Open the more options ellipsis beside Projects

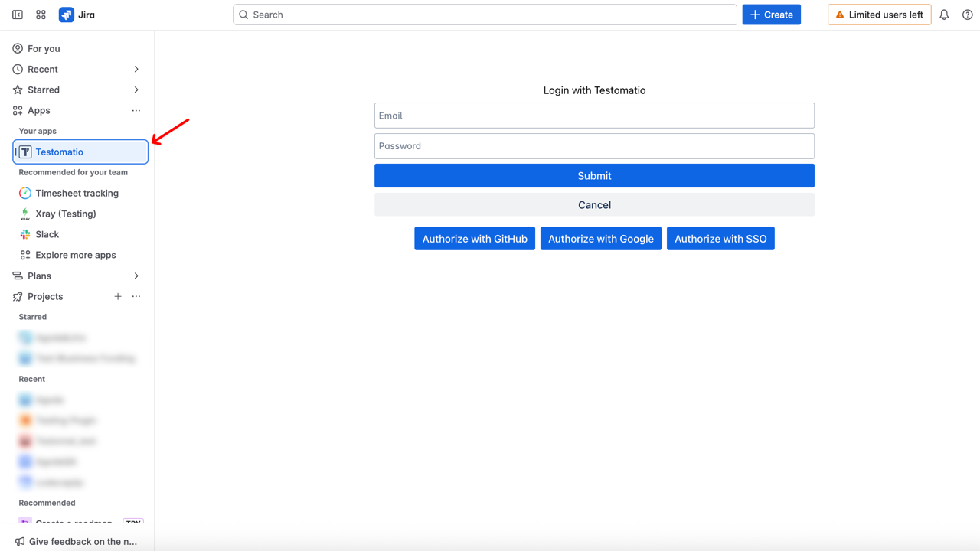click(136, 296)
